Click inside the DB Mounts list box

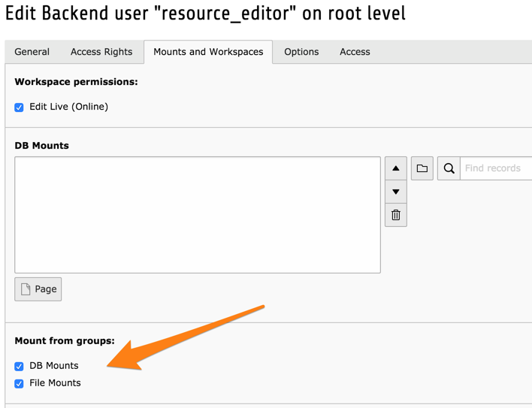[x=198, y=215]
